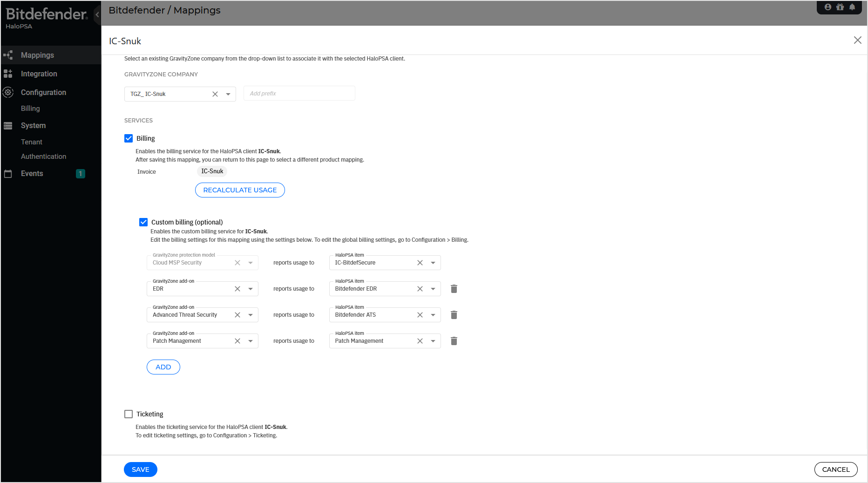Image resolution: width=868 pixels, height=483 pixels.
Task: Click the Add prefix input field
Action: tap(299, 94)
